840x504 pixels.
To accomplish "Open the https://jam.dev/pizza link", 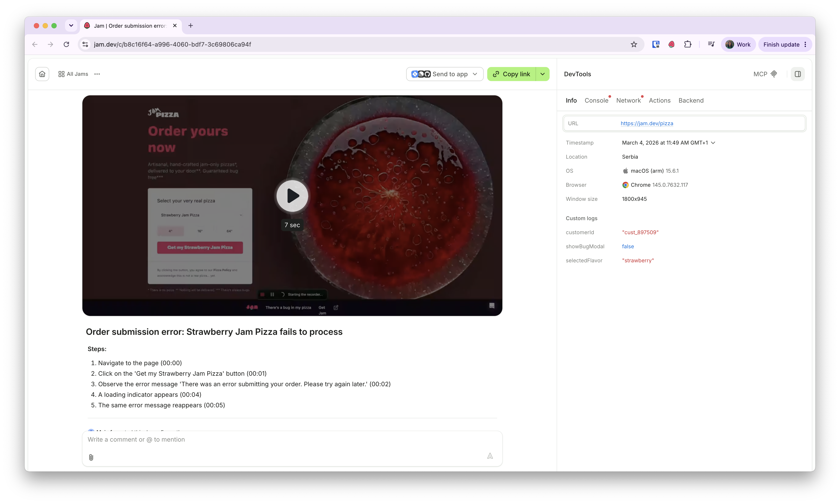I will coord(647,123).
